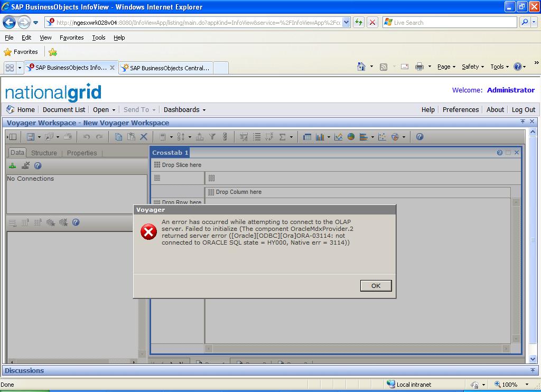Click the help icon in Crosstab 1 header
Screen dimensions: 541x392
click(x=500, y=153)
